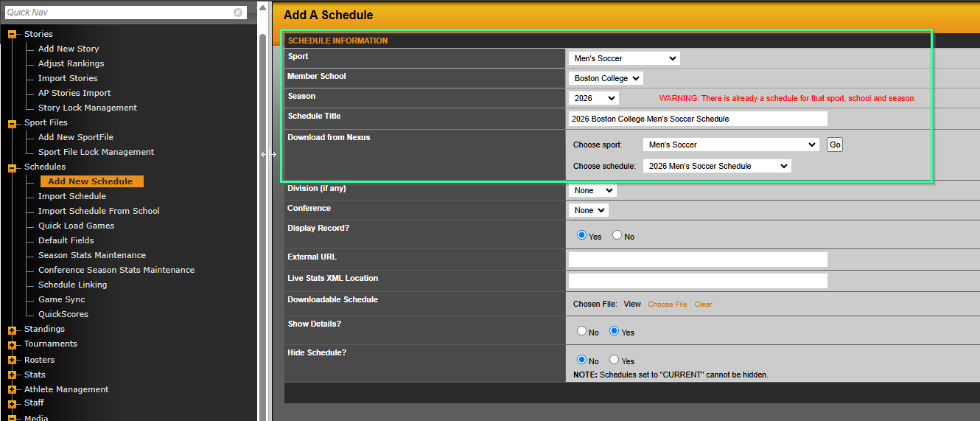
Task: Open the Sport dropdown showing Men's Soccer
Action: [x=624, y=58]
